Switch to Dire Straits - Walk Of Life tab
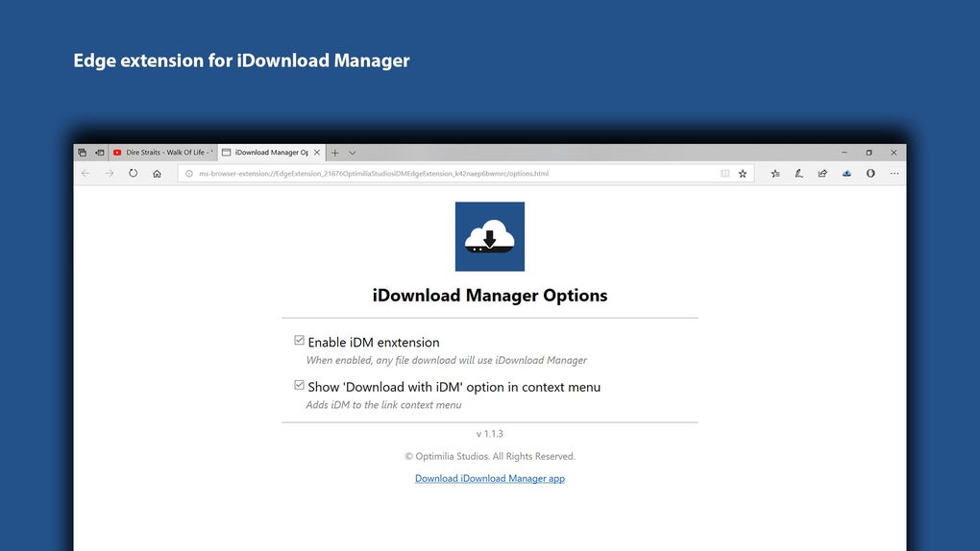 (x=163, y=153)
